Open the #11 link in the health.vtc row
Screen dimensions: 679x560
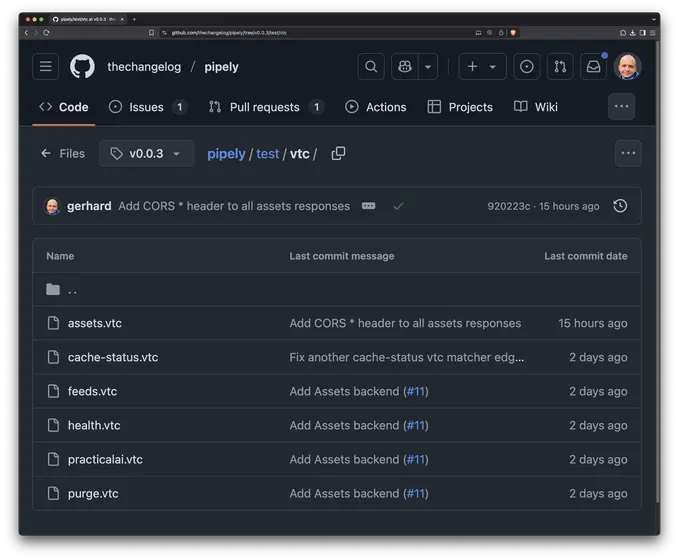tap(416, 425)
